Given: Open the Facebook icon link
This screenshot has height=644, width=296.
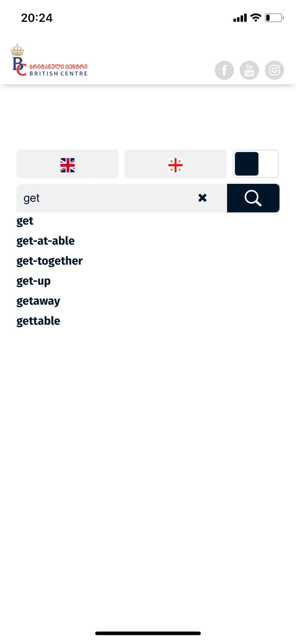Looking at the screenshot, I should [224, 70].
